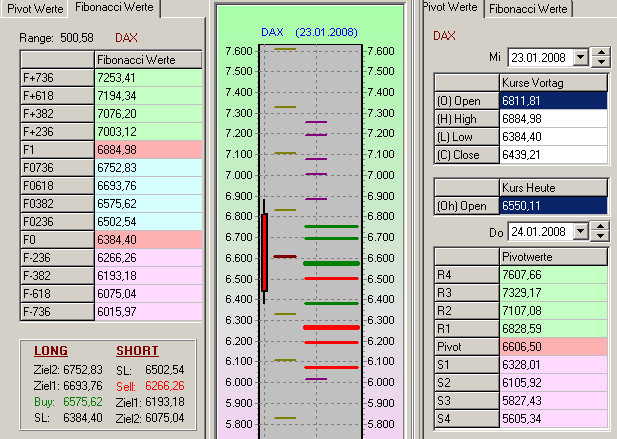Viewport: 617px width, 439px height.
Task: Click the Kurse Vortag column header
Action: tap(553, 83)
